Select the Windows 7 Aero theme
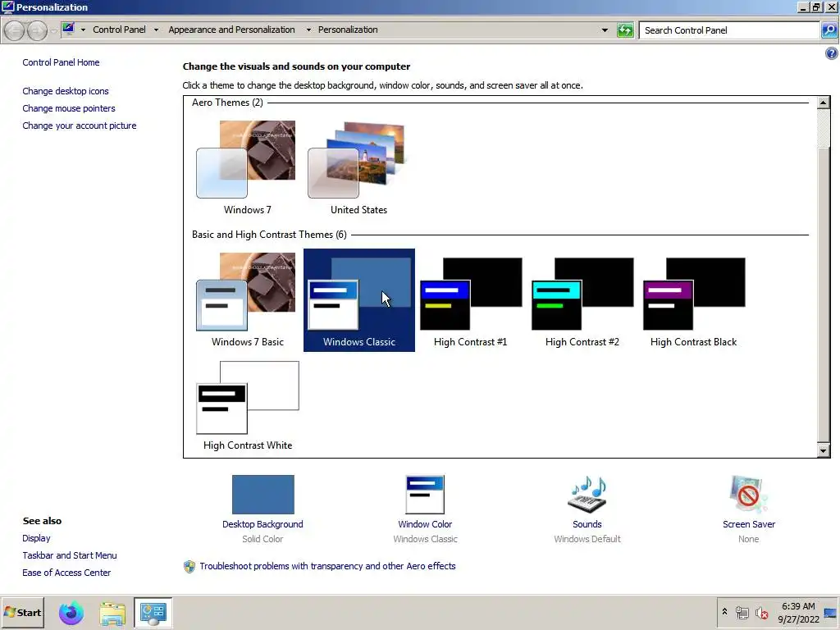Screen dimensions: 840x630 pos(247,167)
